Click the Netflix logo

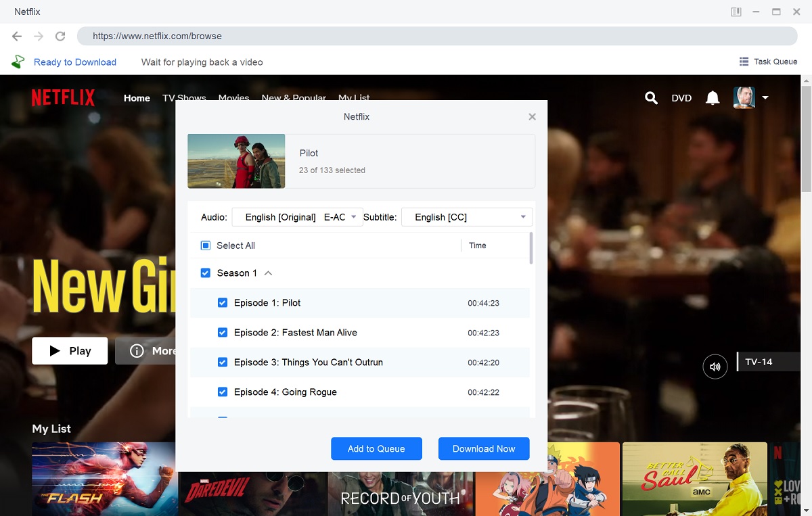pyautogui.click(x=63, y=98)
